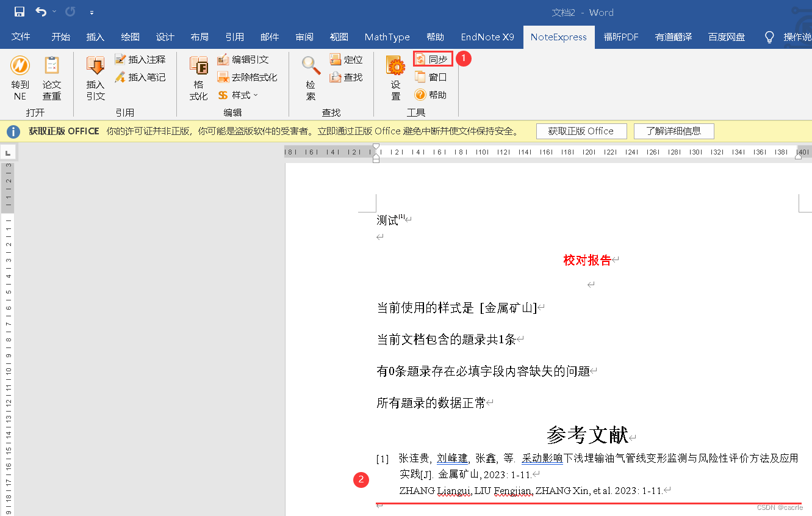Click 检索 magnifier search icon

click(x=311, y=78)
